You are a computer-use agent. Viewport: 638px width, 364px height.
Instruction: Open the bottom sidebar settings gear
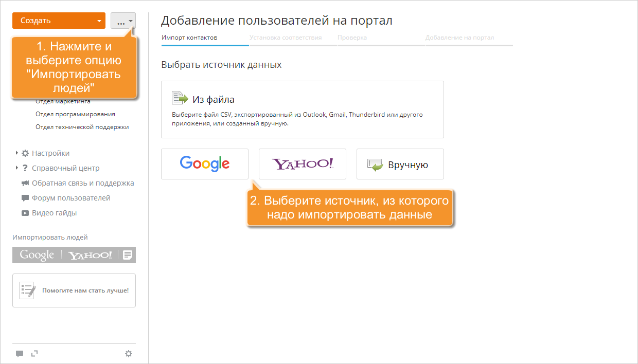(129, 354)
